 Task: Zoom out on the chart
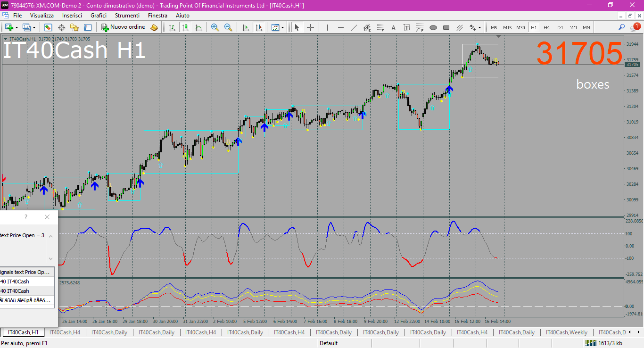click(228, 27)
